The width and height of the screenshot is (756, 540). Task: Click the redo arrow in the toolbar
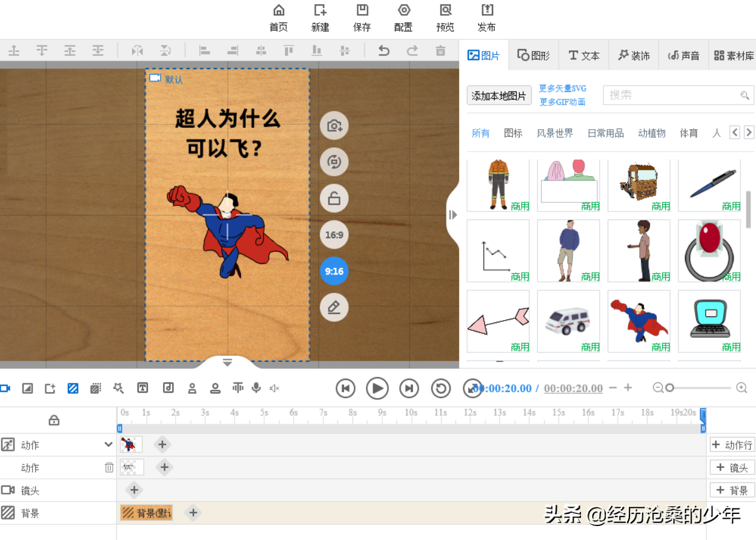pyautogui.click(x=413, y=51)
